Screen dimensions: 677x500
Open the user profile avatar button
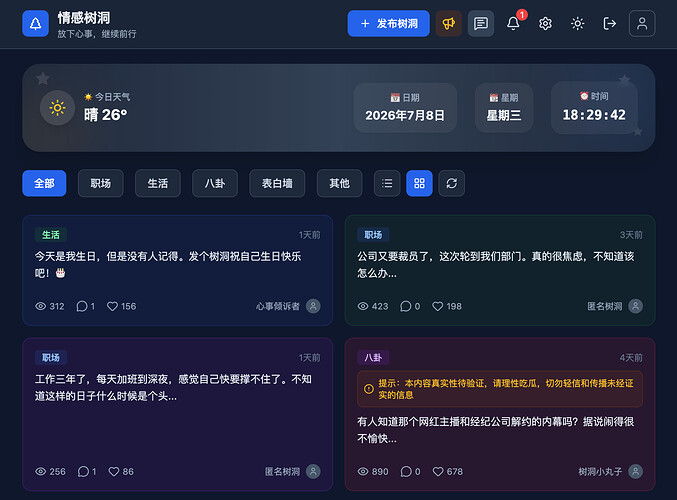[x=642, y=23]
